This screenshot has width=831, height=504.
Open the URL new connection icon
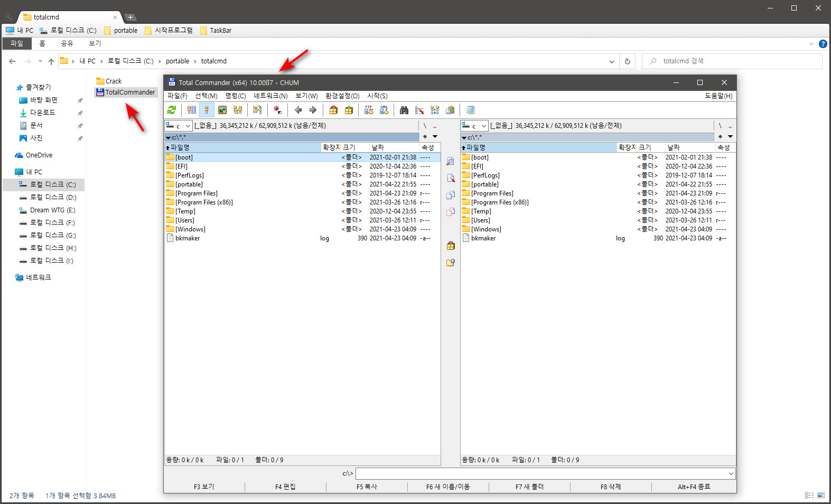pyautogui.click(x=384, y=110)
